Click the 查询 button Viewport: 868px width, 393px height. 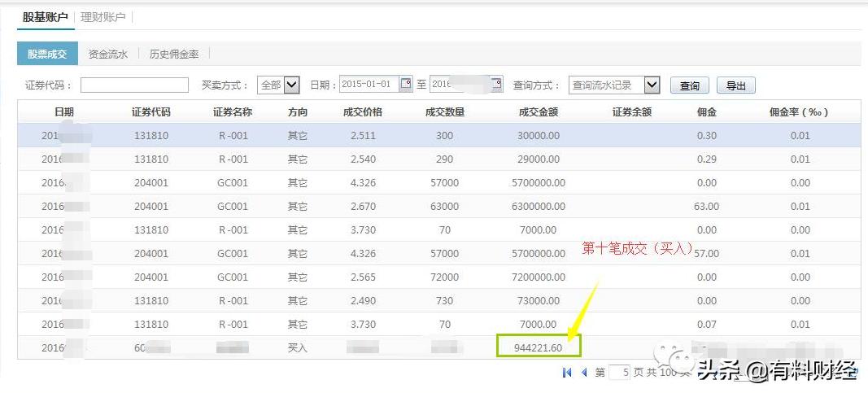(x=690, y=85)
